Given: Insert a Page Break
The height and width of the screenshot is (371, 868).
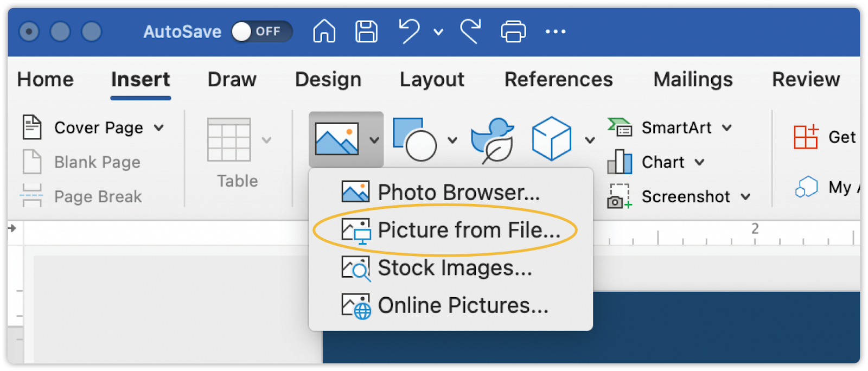Looking at the screenshot, I should click(81, 196).
